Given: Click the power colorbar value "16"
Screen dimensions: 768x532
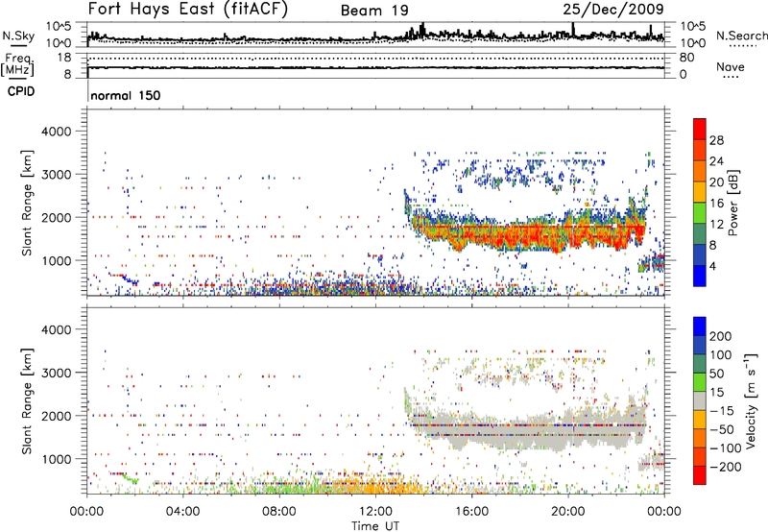Looking at the screenshot, I should tap(716, 204).
